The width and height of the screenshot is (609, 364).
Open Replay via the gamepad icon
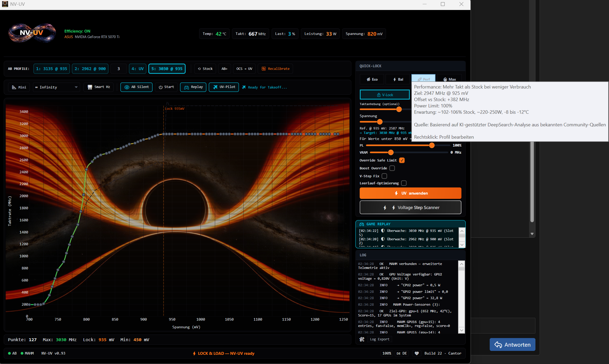186,87
